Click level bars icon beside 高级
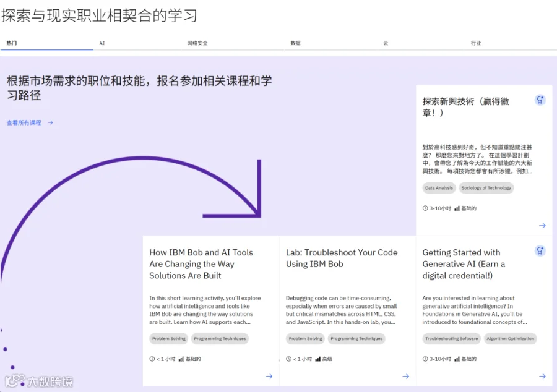557x392 pixels. (x=317, y=359)
